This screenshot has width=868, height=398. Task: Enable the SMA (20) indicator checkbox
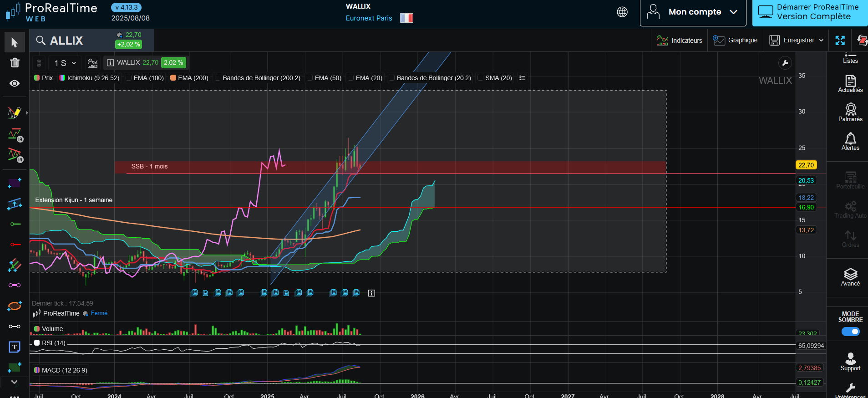click(x=480, y=78)
